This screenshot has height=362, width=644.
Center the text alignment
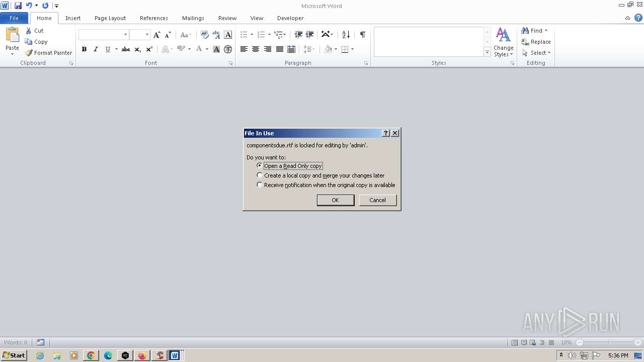point(256,49)
